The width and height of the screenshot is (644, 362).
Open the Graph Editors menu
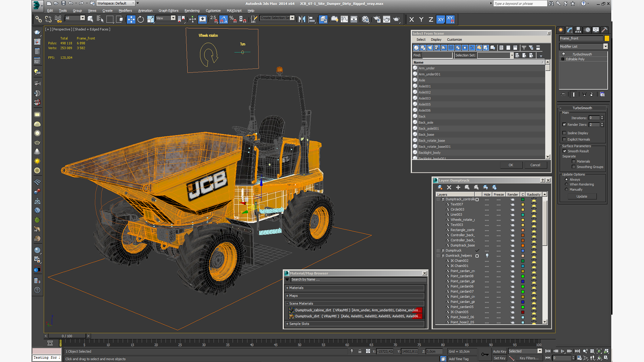tap(168, 11)
